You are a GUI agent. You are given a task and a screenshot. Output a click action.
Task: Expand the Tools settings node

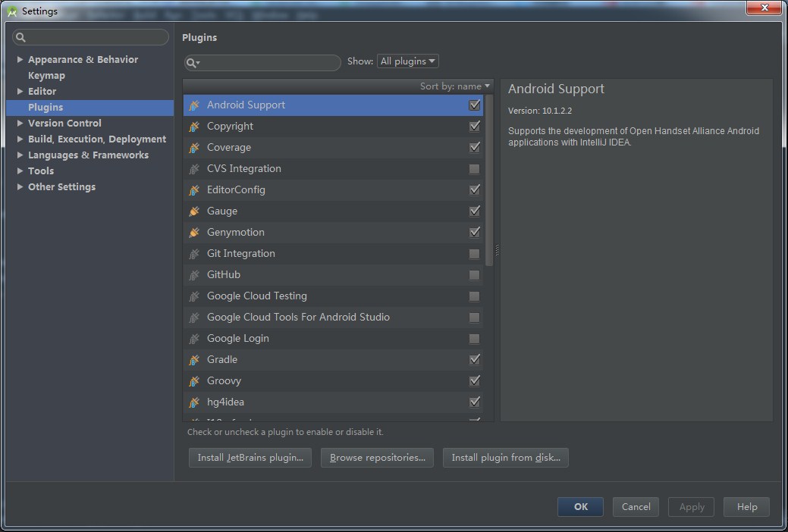pyautogui.click(x=20, y=171)
